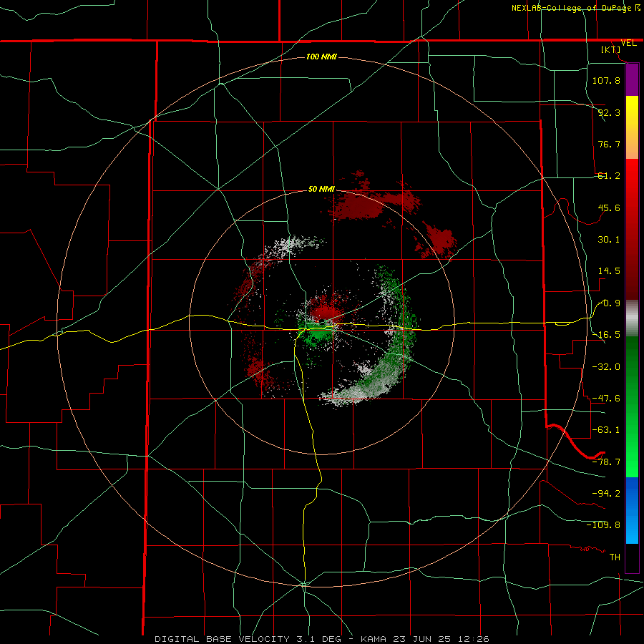Click the gray segment of the color bar

(632, 318)
